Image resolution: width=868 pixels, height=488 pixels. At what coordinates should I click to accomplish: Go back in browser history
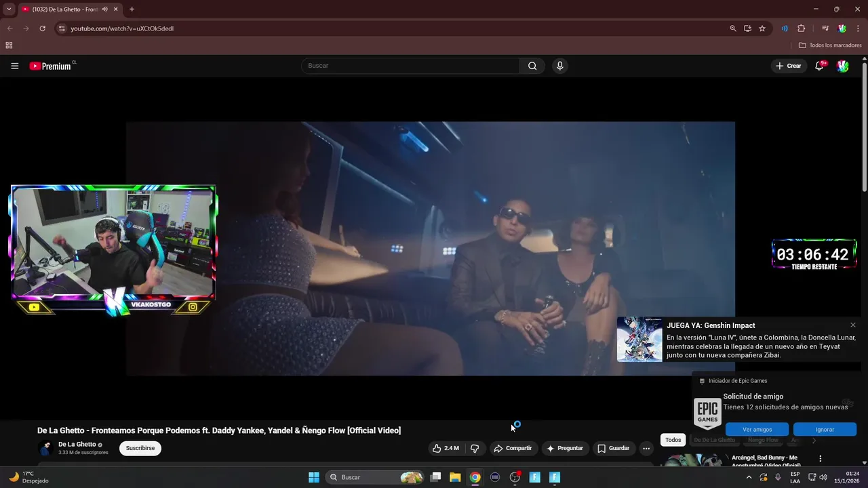pyautogui.click(x=9, y=28)
